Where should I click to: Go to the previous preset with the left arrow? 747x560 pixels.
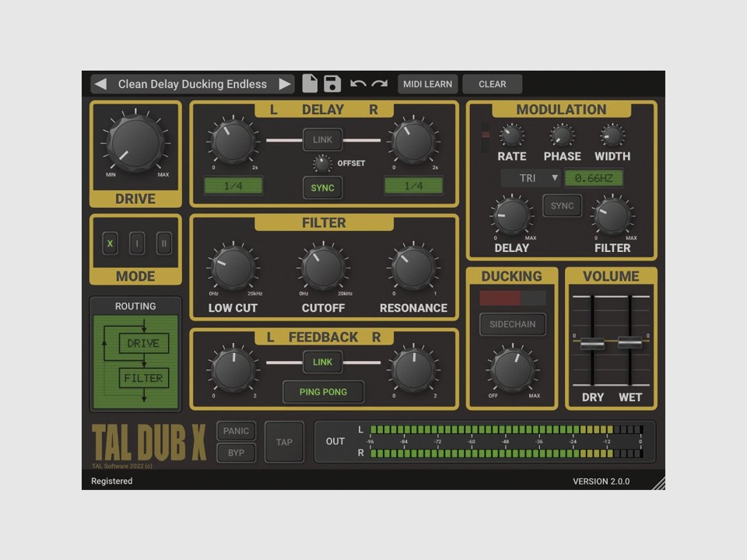point(100,84)
